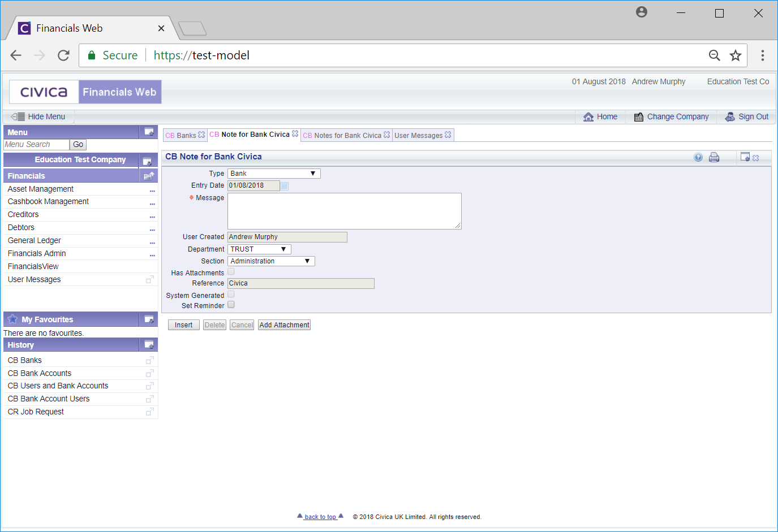778x532 pixels.
Task: Open CR Job Request popout icon
Action: coord(150,412)
